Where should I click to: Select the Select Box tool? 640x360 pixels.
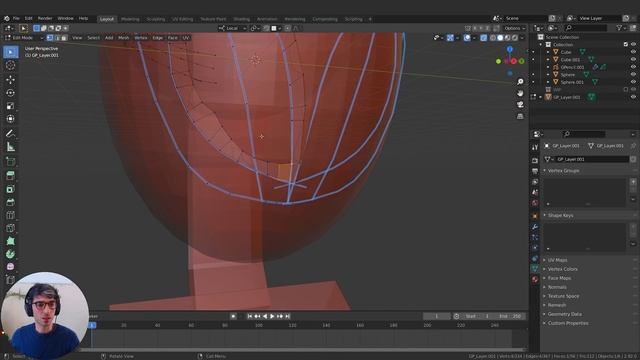[11, 52]
